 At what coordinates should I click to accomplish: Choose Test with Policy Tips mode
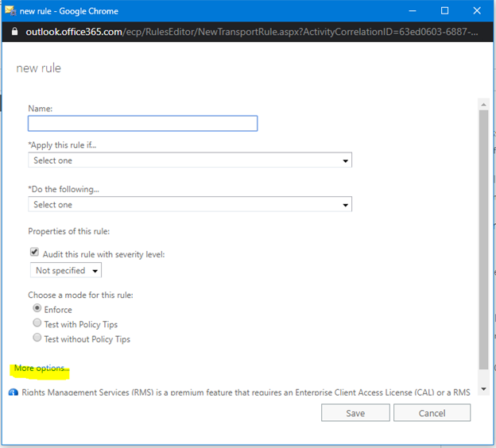(37, 322)
